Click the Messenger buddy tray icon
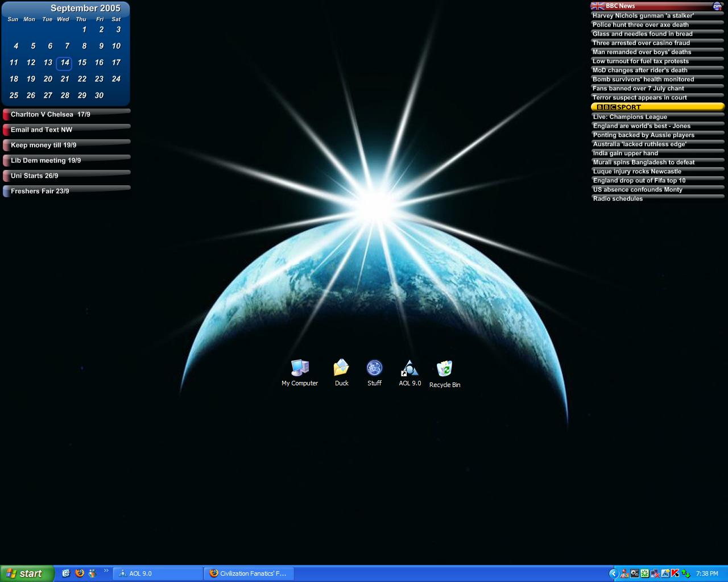728x582 pixels. click(x=624, y=573)
